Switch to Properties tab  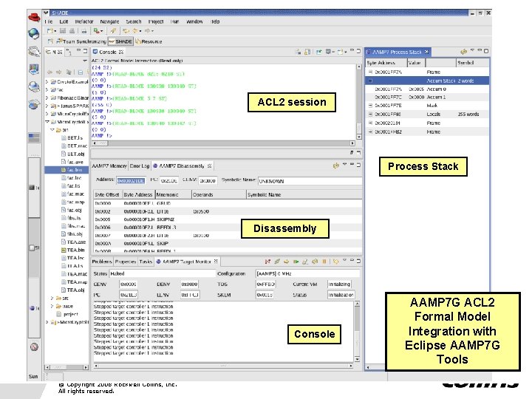coord(126,262)
